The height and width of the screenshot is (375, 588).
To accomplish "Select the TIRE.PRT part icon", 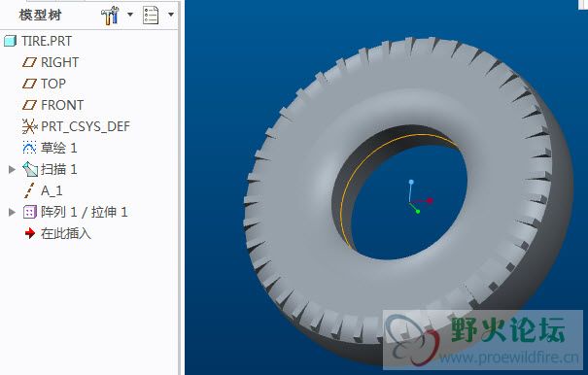I will (x=10, y=41).
